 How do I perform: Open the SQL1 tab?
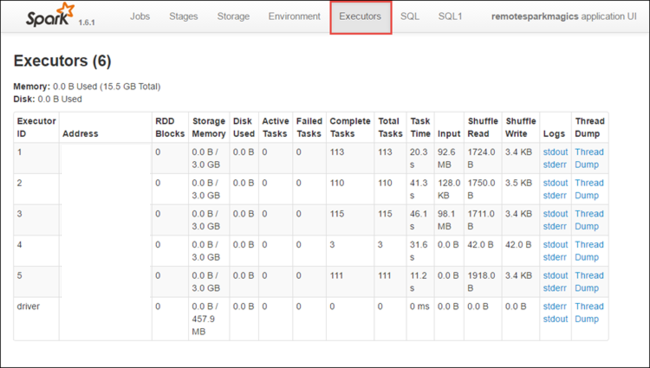(x=450, y=17)
